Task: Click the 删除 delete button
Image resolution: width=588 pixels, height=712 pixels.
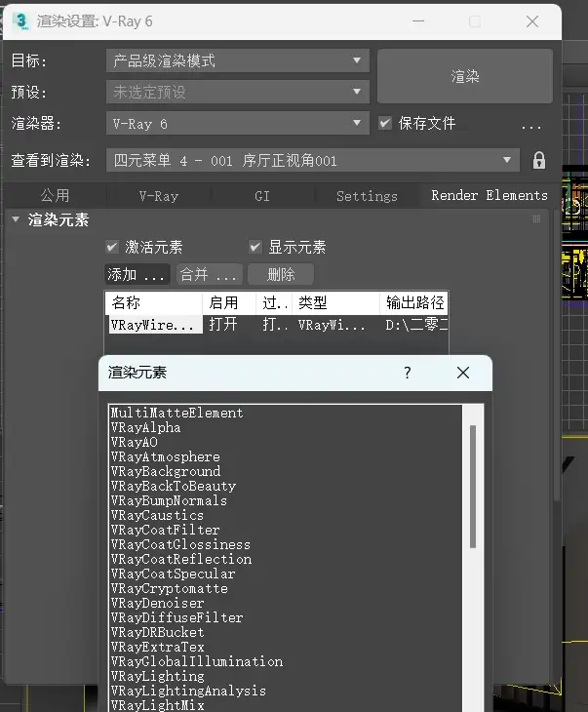Action: click(x=281, y=274)
